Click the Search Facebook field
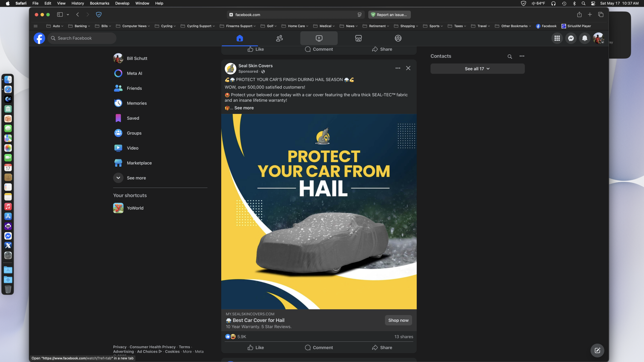 82,38
